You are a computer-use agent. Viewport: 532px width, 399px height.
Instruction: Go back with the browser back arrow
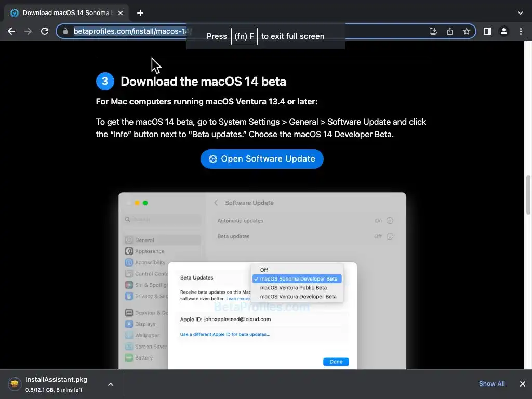(11, 31)
